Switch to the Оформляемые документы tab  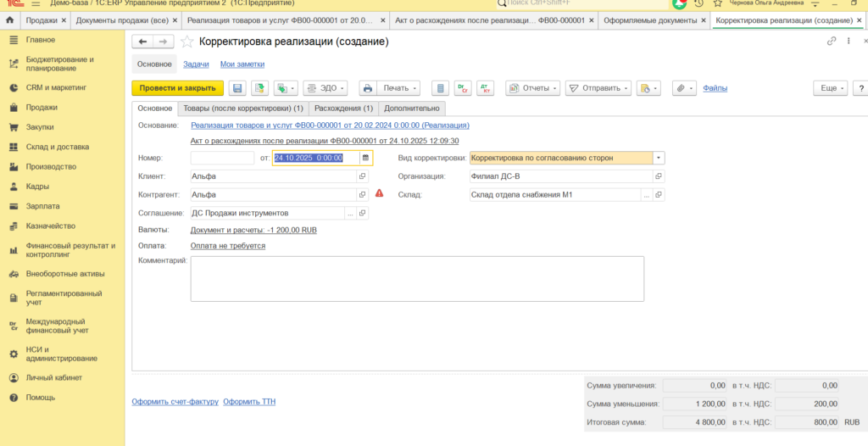tap(650, 20)
